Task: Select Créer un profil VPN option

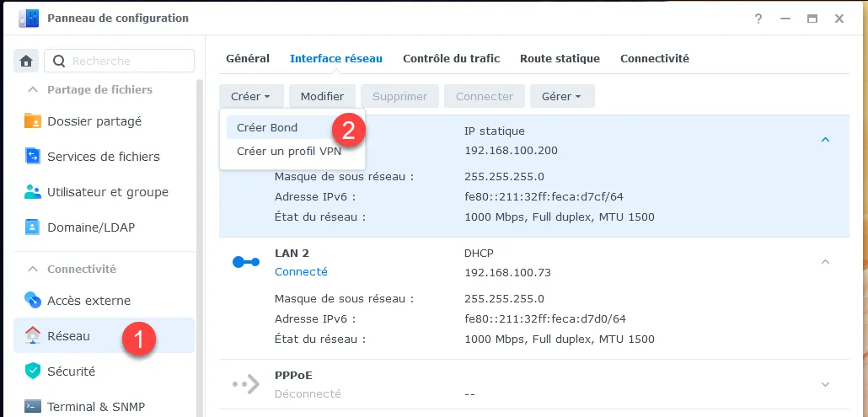Action: coord(289,151)
